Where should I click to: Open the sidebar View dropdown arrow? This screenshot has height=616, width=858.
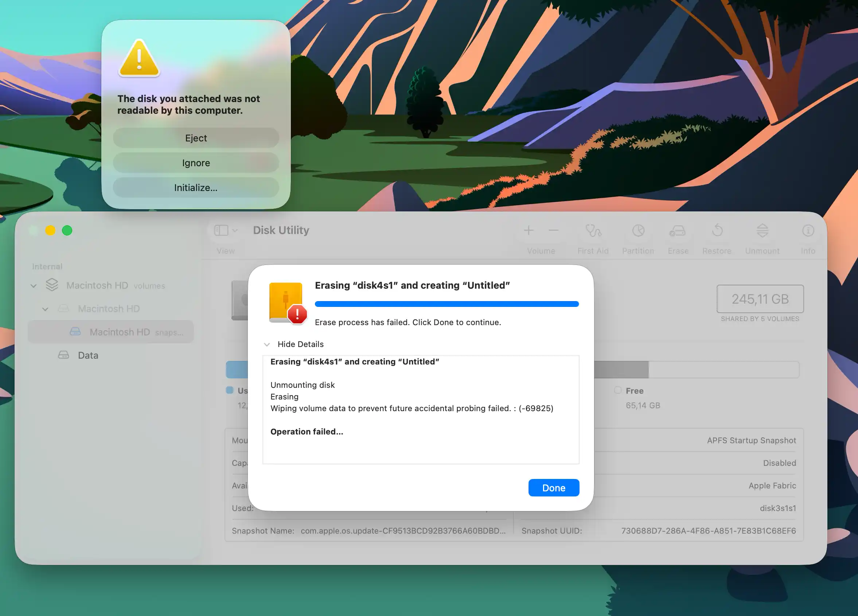coord(235,230)
